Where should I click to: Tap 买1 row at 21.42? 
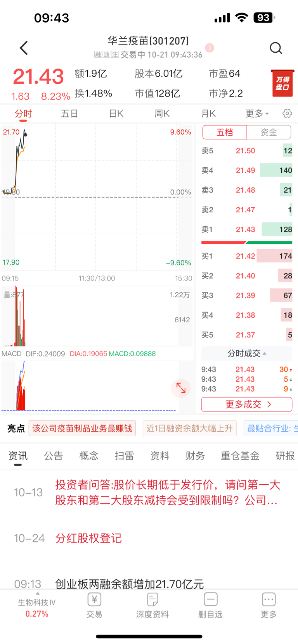coord(247,256)
